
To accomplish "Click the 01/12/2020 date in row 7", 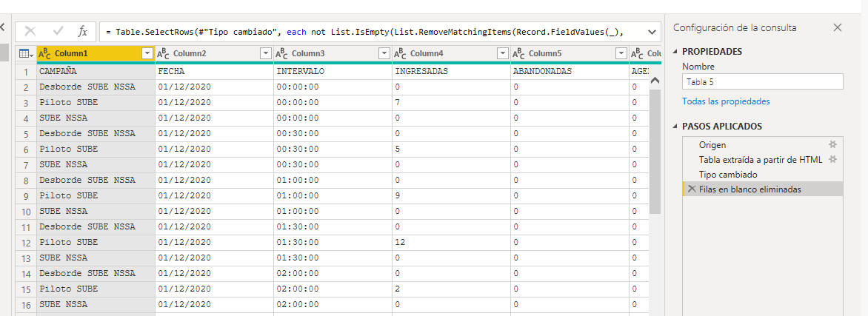I will pyautogui.click(x=214, y=164).
